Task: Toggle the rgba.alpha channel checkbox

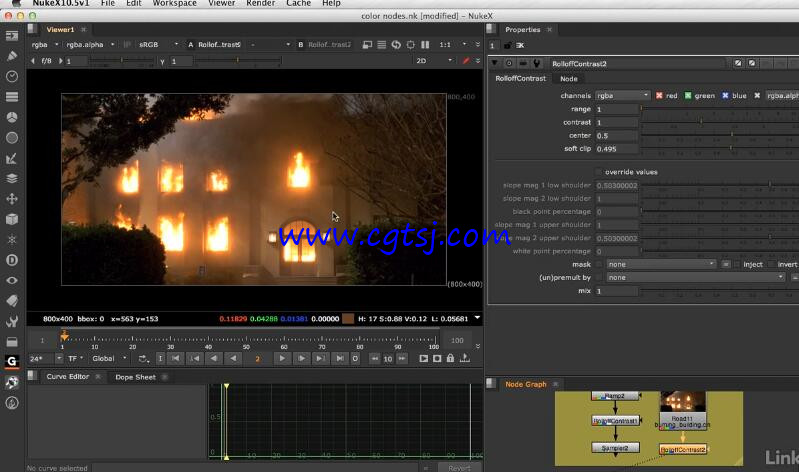Action: pos(757,96)
